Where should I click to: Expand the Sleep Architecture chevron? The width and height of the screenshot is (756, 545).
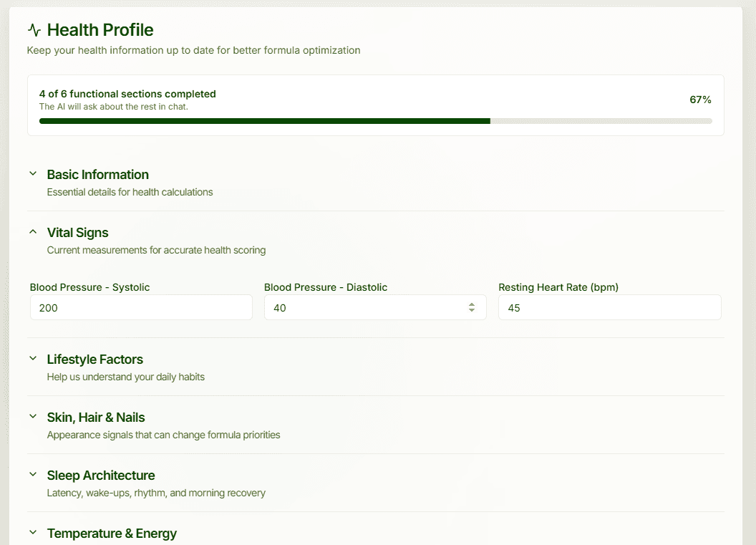33,474
